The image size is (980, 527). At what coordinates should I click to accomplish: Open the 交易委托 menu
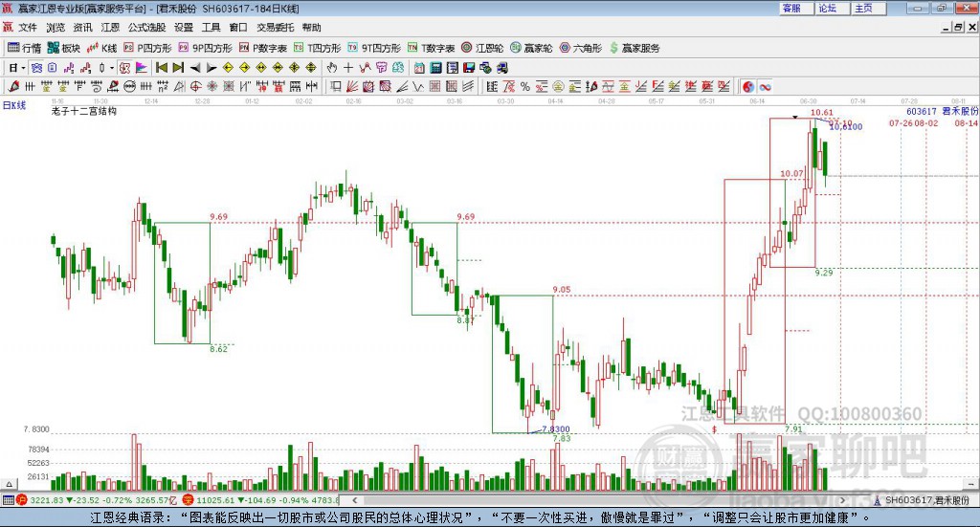[x=275, y=28]
